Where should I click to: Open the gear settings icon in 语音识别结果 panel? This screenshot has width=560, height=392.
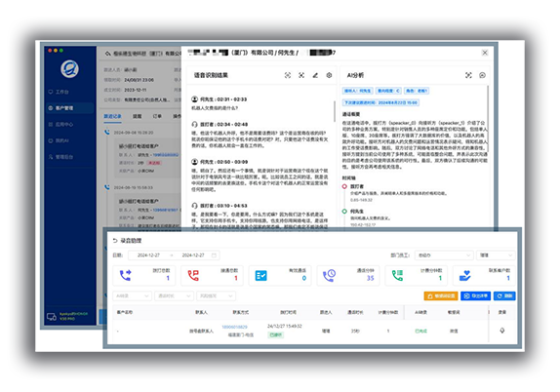[329, 75]
